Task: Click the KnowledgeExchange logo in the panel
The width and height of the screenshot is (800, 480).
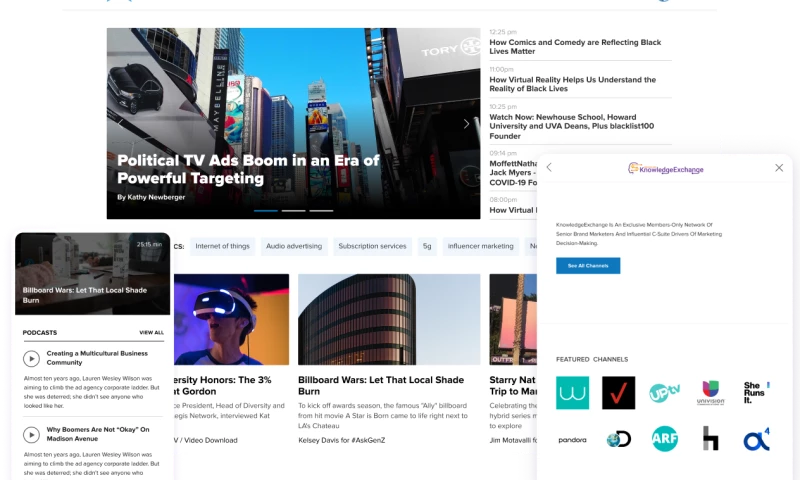Action: pyautogui.click(x=666, y=168)
